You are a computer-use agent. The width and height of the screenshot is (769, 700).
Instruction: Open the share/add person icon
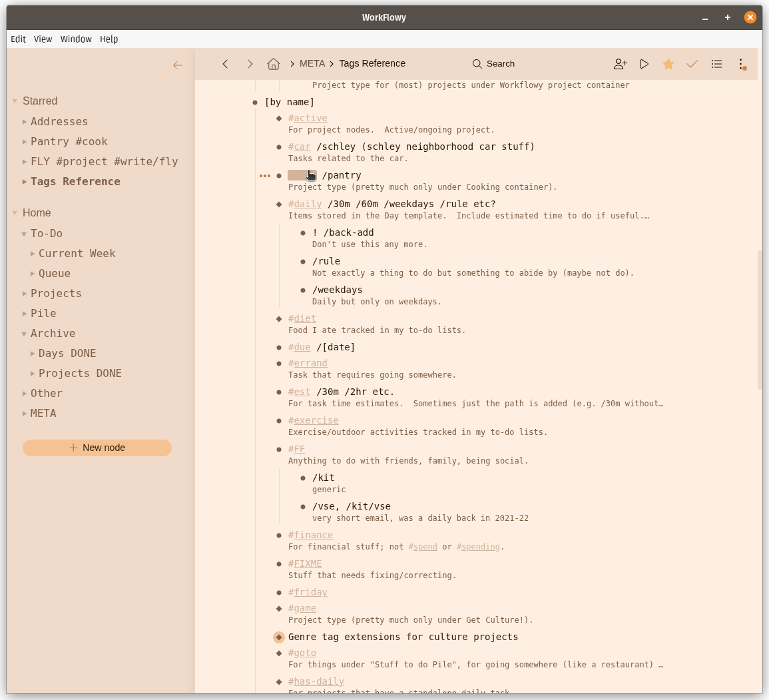620,64
